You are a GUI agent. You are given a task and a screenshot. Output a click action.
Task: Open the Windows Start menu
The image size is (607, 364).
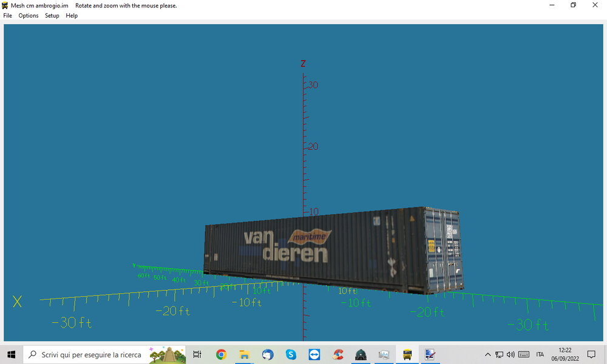pos(11,354)
